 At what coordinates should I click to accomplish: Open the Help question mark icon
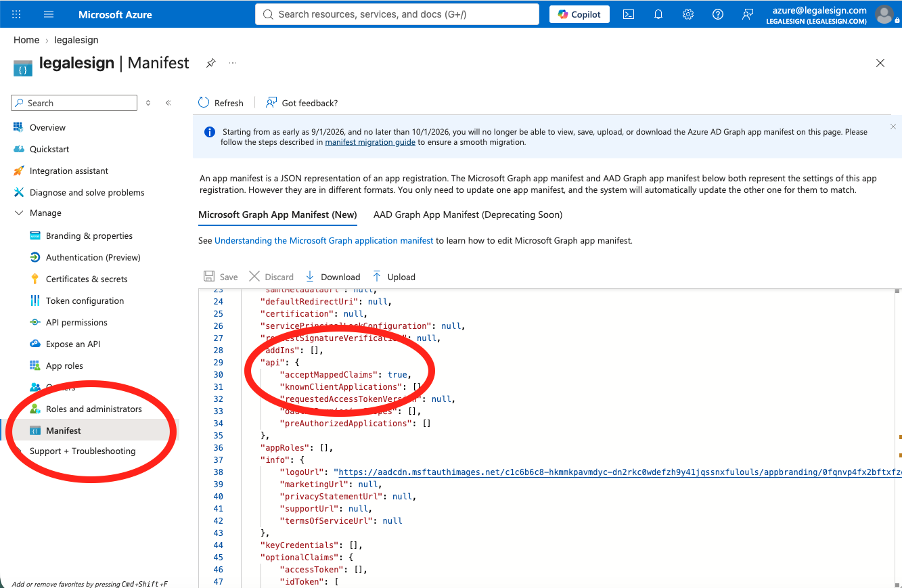pyautogui.click(x=718, y=14)
